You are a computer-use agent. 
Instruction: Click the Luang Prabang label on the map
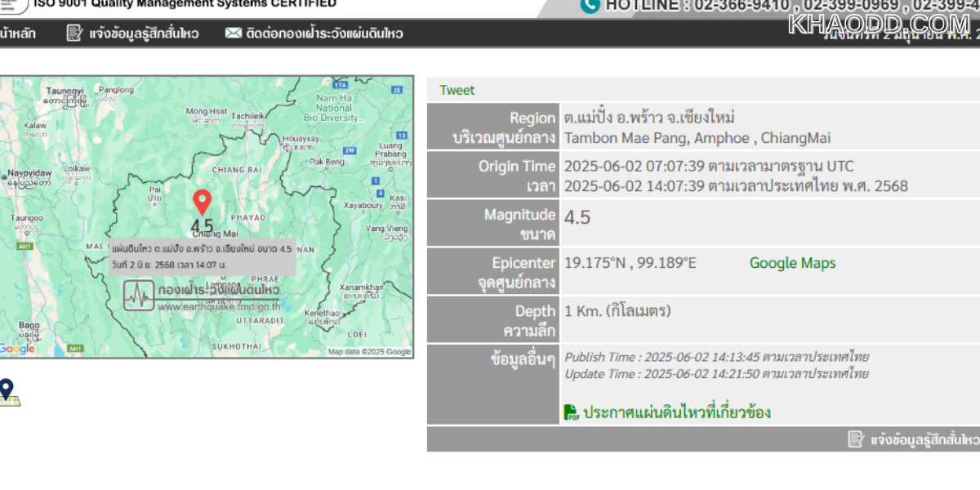390,149
